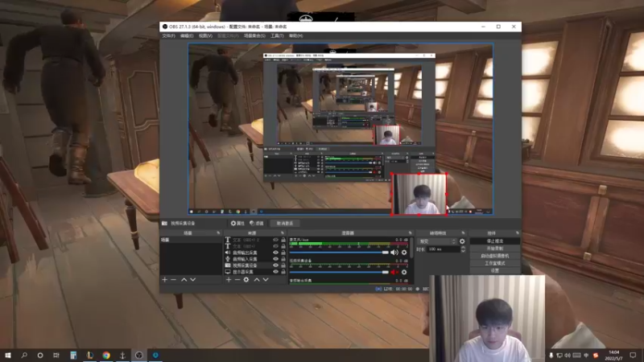Unmute the second mixer channel red speaker
The height and width of the screenshot is (362, 644).
394,272
